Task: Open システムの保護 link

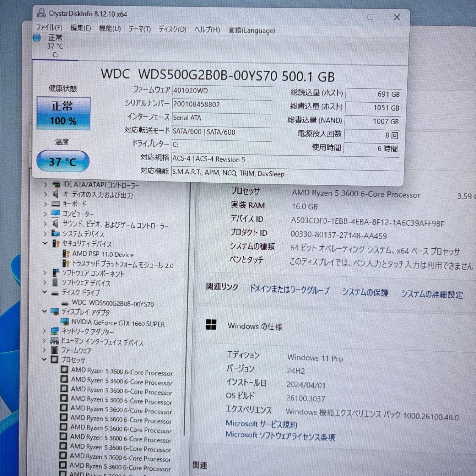Action: (365, 292)
